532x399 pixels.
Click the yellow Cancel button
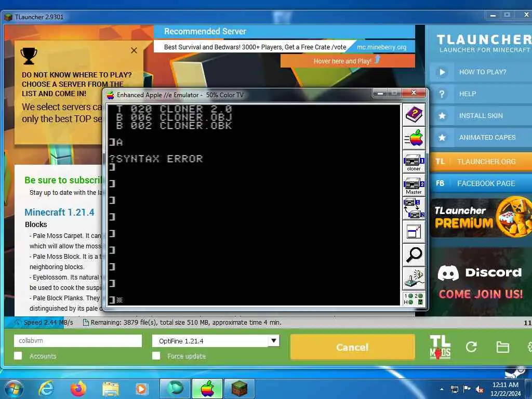pyautogui.click(x=352, y=347)
